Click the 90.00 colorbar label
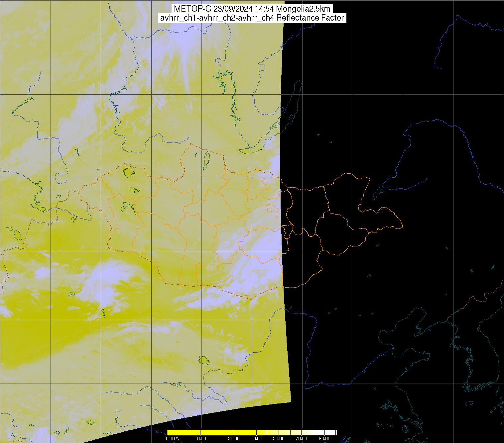This screenshot has width=504, height=443. pos(324,438)
